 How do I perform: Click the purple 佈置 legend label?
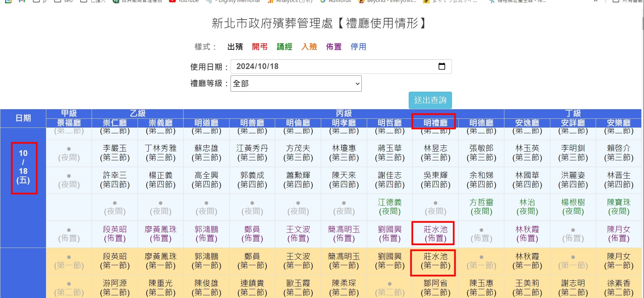coord(334,47)
